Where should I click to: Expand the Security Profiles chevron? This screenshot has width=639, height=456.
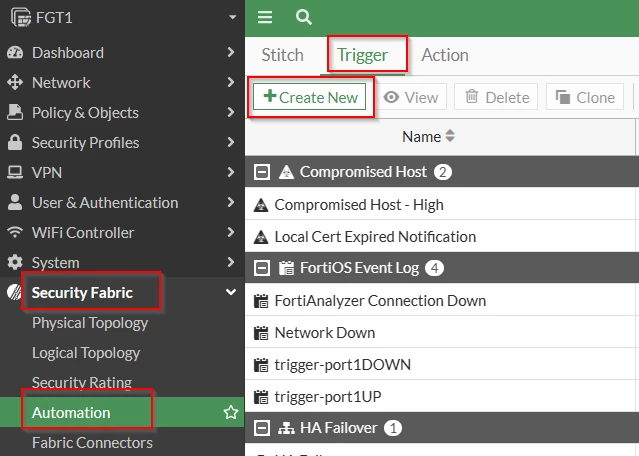click(231, 142)
